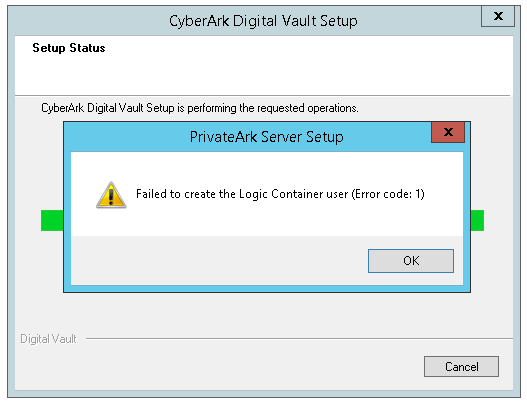527x406 pixels.
Task: Close the PrivateArk Server Setup dialog
Action: point(448,132)
